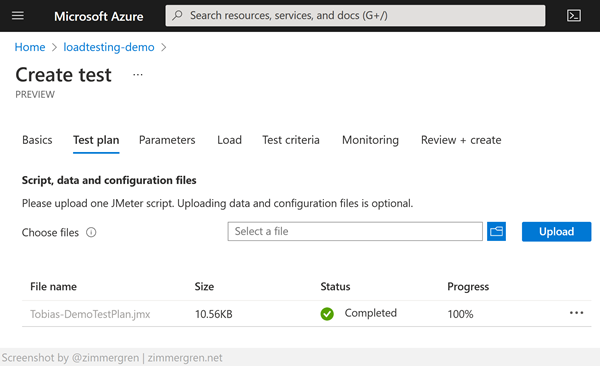
Task: Open loadtesting-demo breadcrumb link
Action: coord(109,47)
